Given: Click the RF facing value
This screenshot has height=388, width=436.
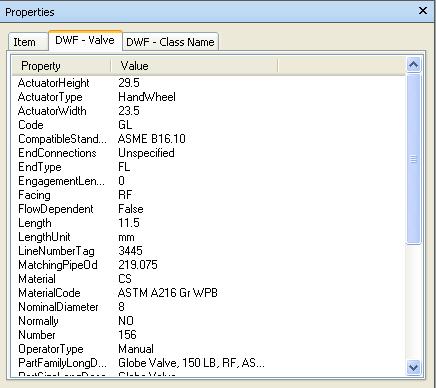Looking at the screenshot, I should coord(125,195).
